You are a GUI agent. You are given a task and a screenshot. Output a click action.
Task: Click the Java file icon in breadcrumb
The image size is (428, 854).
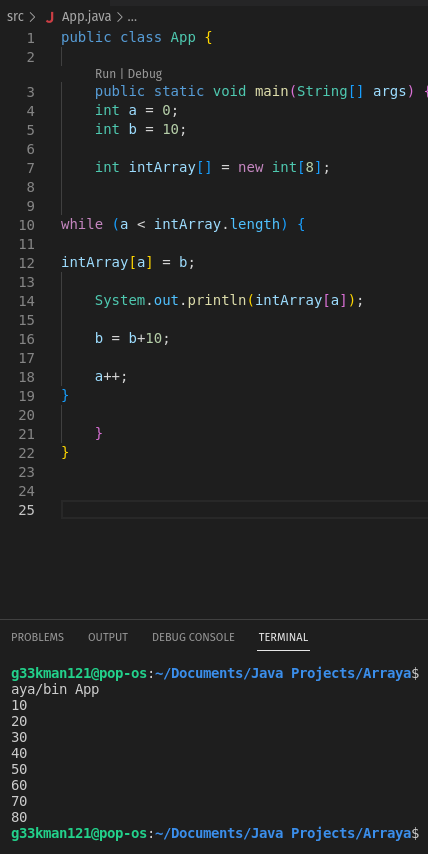point(50,17)
